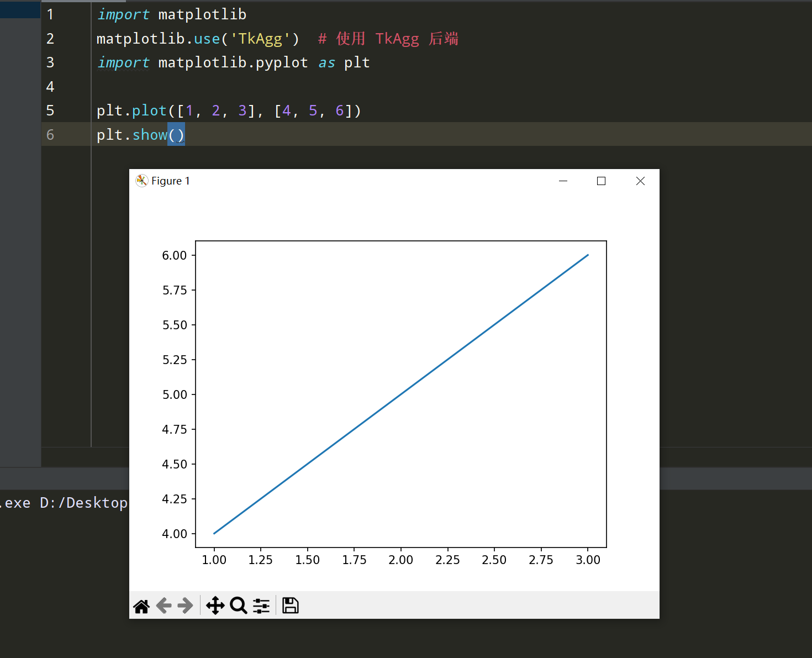
Task: Click the y-axis tick label 5.50
Action: [175, 325]
